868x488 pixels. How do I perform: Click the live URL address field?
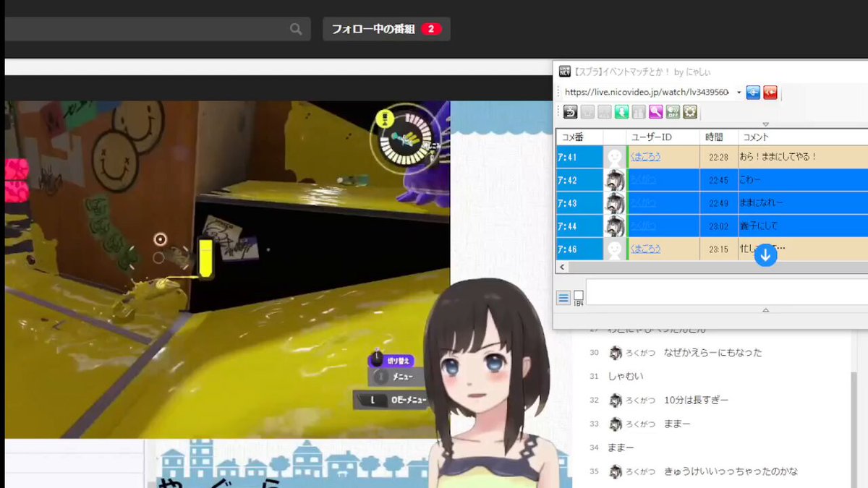(647, 93)
